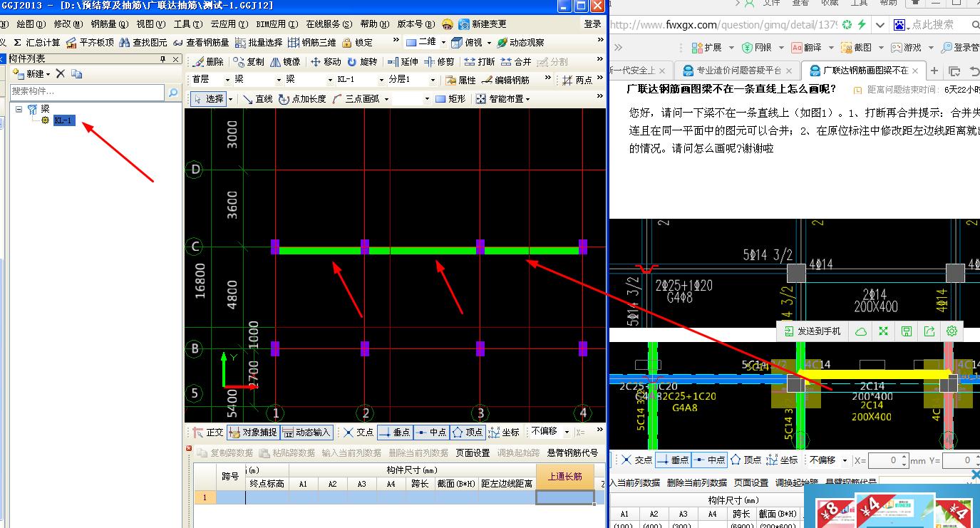Open the 工具(T) menu
Image resolution: width=980 pixels, height=528 pixels.
[188, 24]
